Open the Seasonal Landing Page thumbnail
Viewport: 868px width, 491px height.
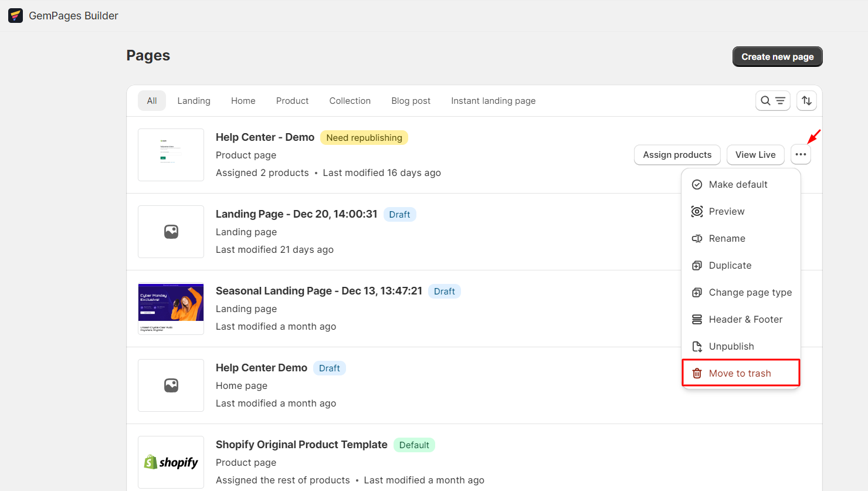tap(171, 309)
